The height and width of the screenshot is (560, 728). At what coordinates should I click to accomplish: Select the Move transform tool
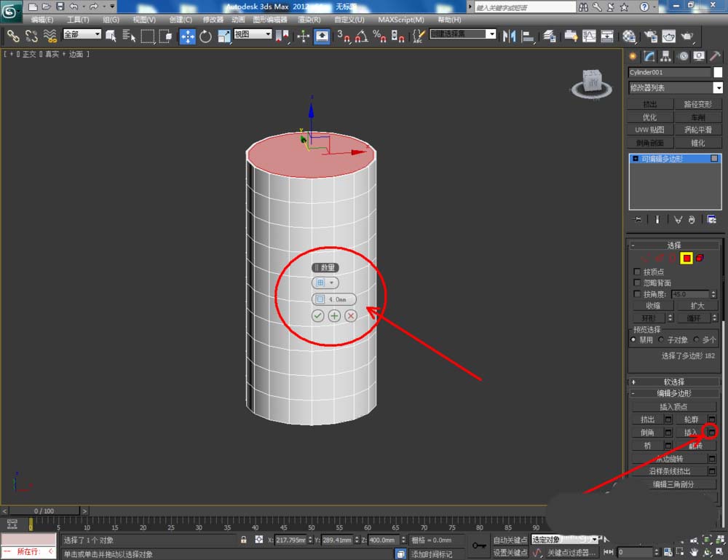click(187, 36)
